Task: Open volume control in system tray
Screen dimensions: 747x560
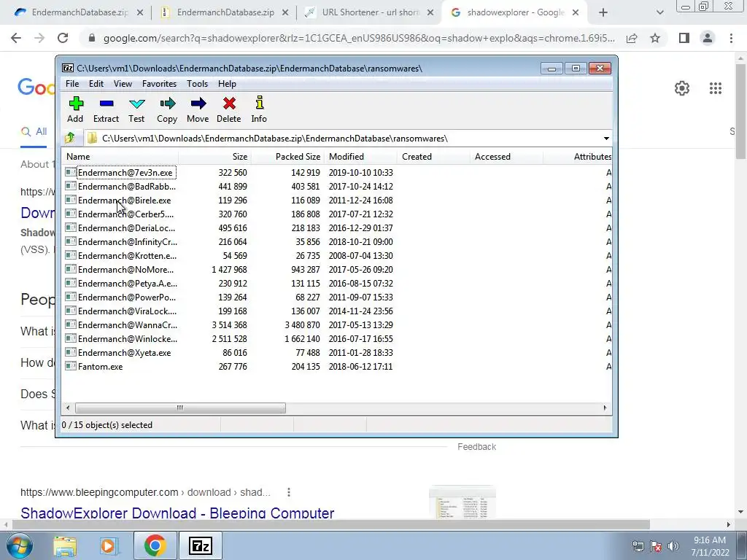Action: pos(673,546)
